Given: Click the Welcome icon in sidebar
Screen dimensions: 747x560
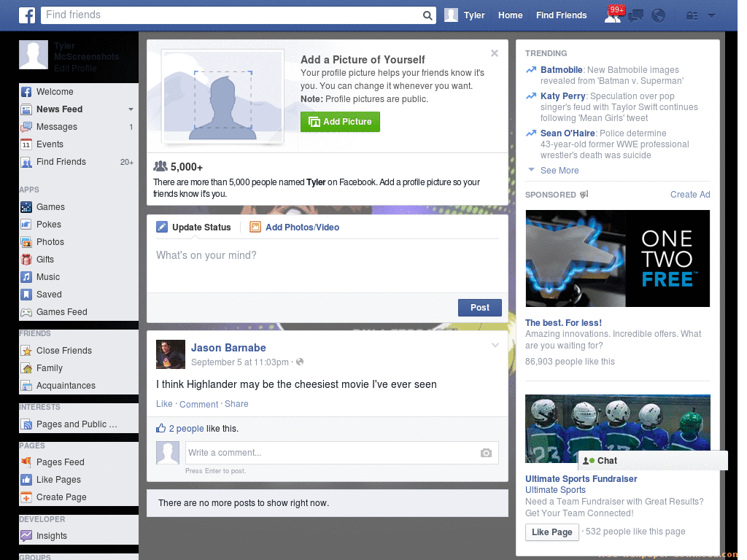Looking at the screenshot, I should pos(26,92).
